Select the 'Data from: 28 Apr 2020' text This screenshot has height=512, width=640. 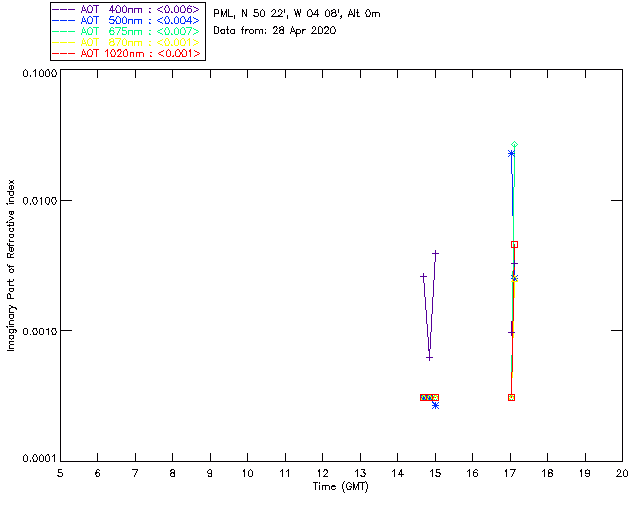(275, 31)
